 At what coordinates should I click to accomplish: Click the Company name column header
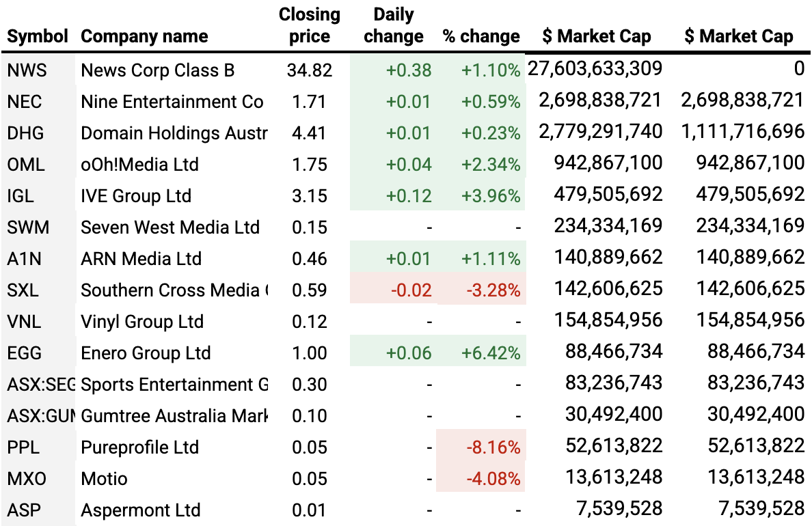point(144,36)
